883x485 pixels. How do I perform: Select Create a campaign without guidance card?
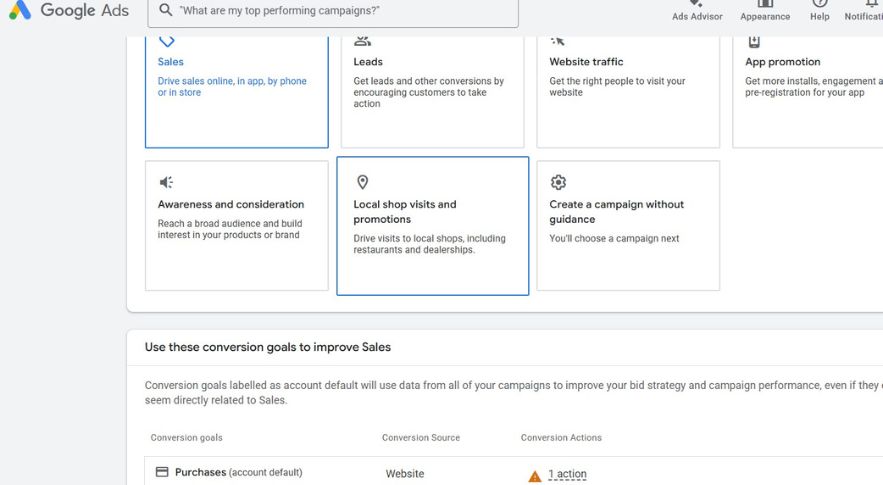pos(628,225)
